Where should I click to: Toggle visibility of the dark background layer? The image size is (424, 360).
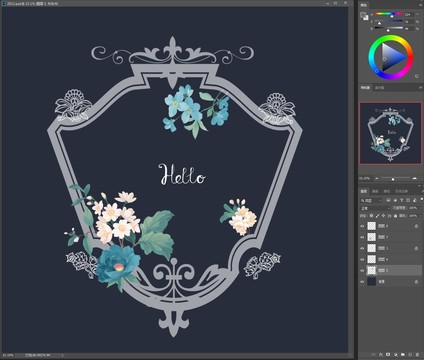(362, 282)
